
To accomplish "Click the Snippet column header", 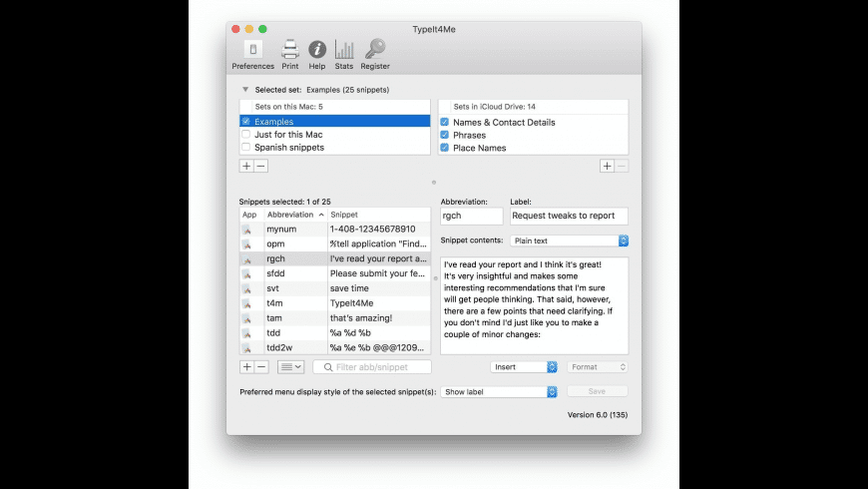I will (379, 215).
